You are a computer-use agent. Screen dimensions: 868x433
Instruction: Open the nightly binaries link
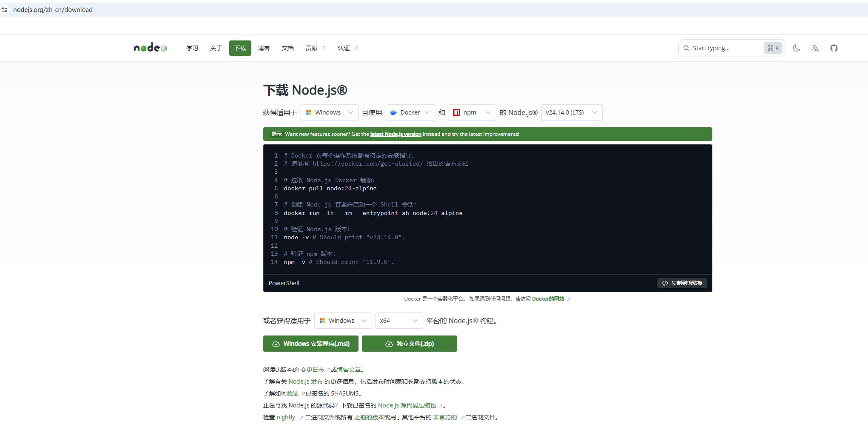point(286,417)
